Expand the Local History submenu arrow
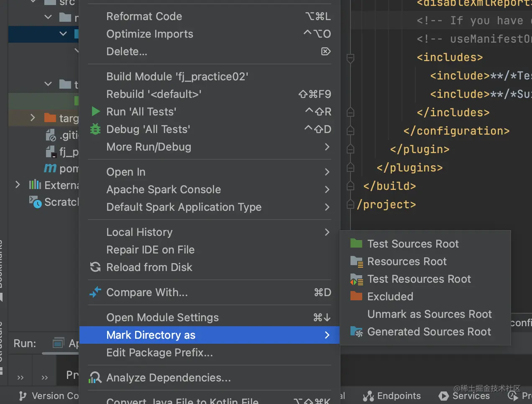 [x=327, y=232]
